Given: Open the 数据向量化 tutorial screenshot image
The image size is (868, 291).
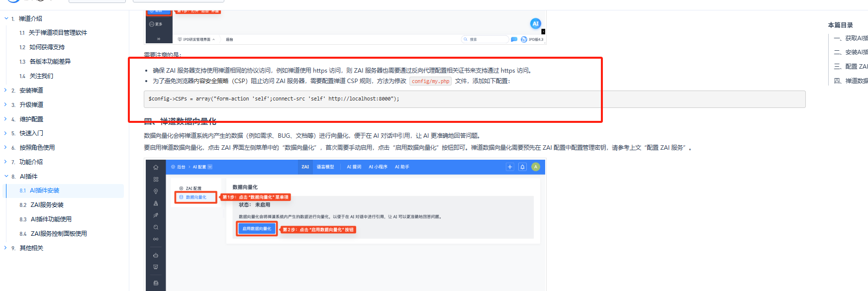Looking at the screenshot, I should (346, 225).
